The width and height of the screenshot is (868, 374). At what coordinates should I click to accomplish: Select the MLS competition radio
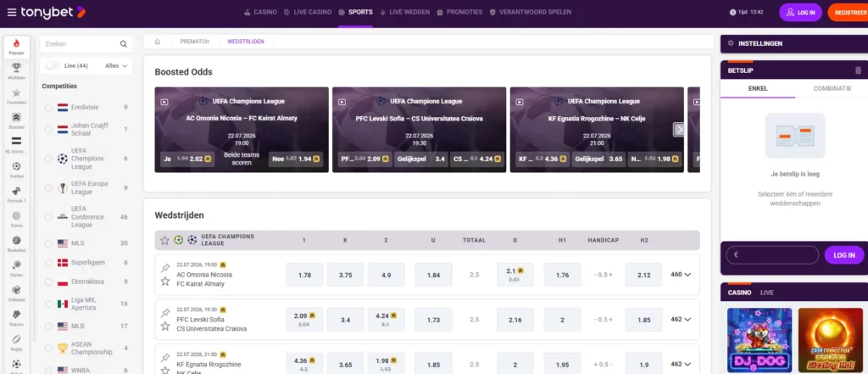pos(48,243)
